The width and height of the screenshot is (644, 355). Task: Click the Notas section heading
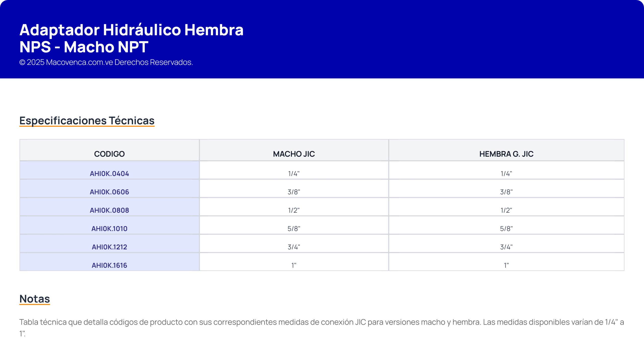[x=35, y=299]
